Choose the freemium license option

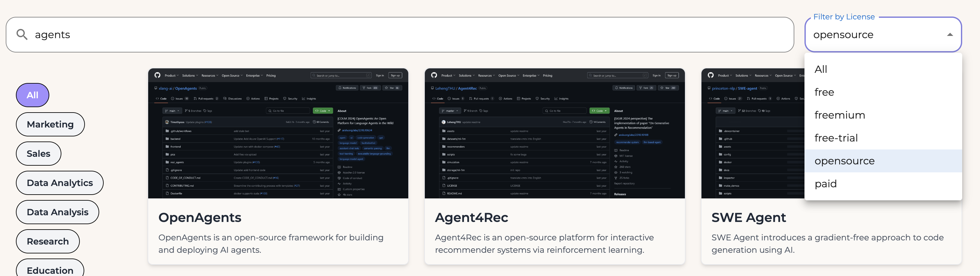883,115
